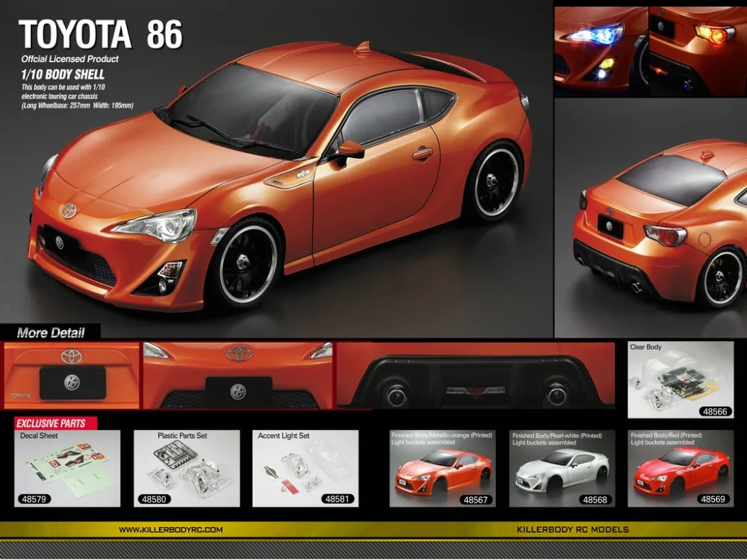
Task: Open the rear three-quarter view car photo
Action: click(x=651, y=218)
